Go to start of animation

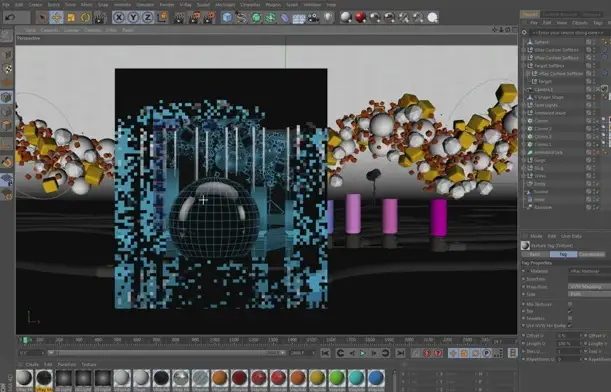(325, 353)
